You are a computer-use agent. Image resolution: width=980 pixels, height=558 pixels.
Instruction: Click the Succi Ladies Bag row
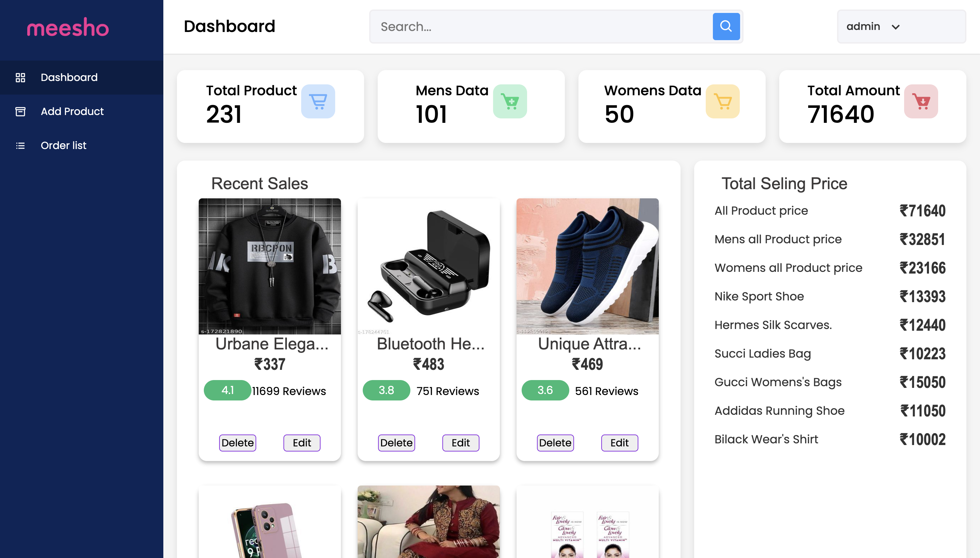tap(830, 354)
